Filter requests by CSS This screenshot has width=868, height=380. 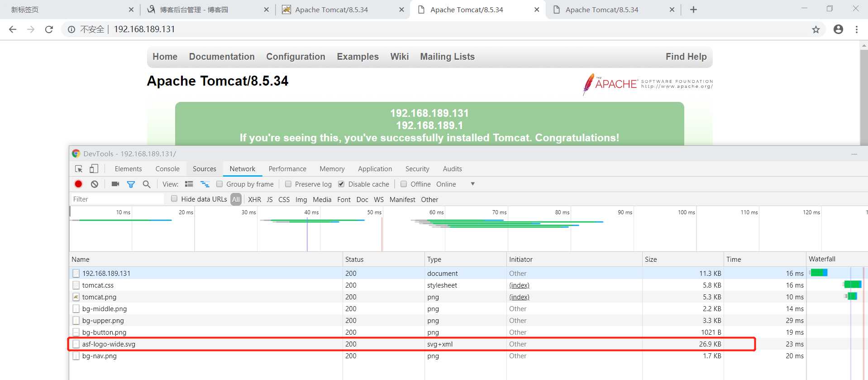(x=284, y=199)
